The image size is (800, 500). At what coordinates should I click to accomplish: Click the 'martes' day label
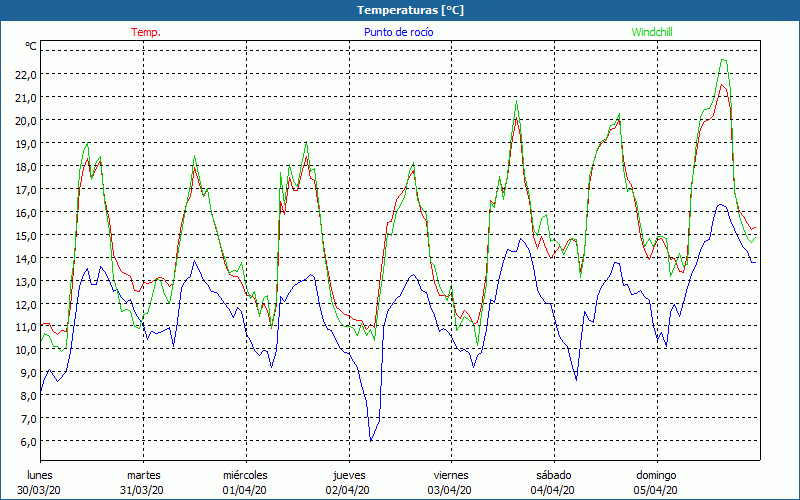point(144,475)
